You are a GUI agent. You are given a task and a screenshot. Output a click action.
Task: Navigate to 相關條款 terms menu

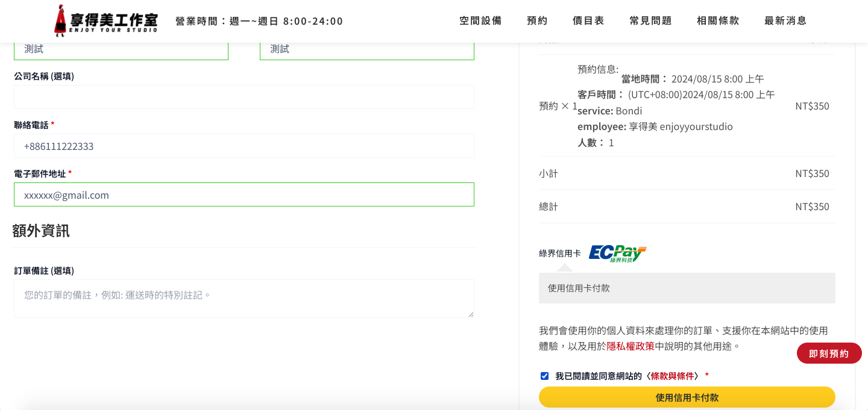(717, 20)
